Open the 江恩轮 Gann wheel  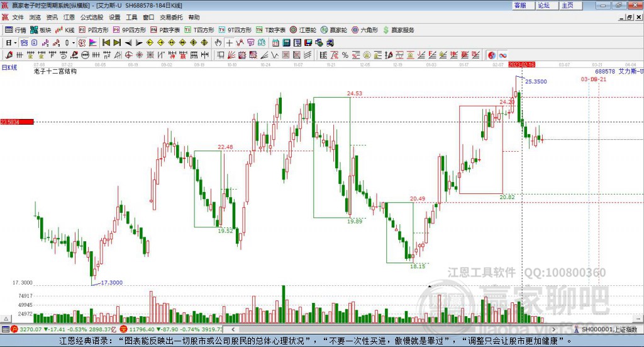click(303, 30)
